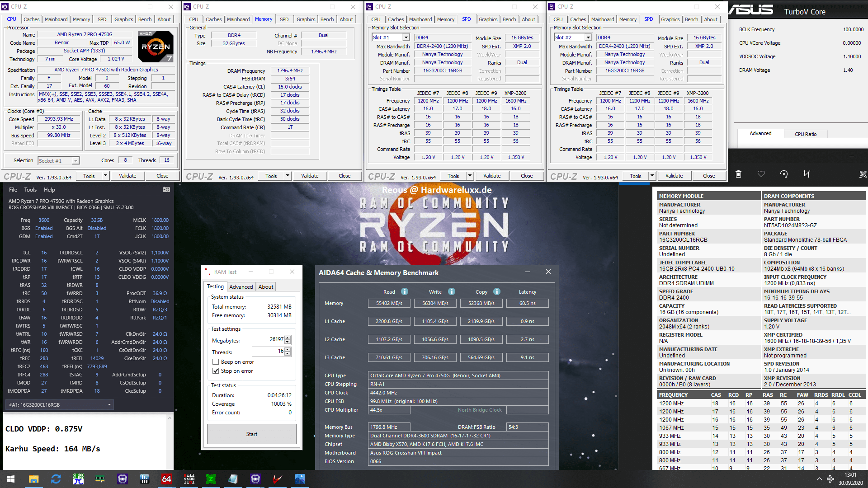This screenshot has height=488, width=868.
Task: Open the green ZenTimings taskbar icon
Action: [211, 479]
